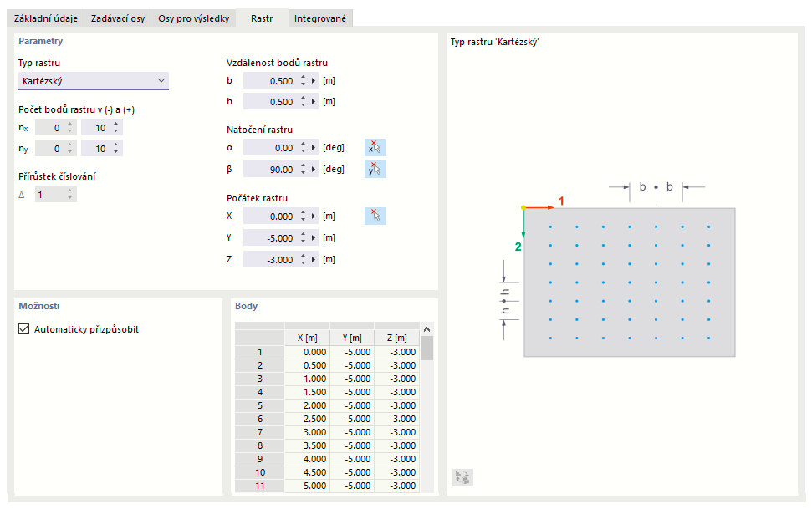Select row 1 header in Body table
812x509 pixels.
[x=259, y=352]
